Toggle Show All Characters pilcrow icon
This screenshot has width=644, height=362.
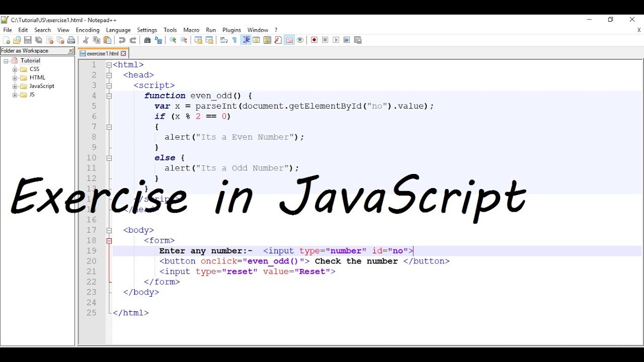234,40
